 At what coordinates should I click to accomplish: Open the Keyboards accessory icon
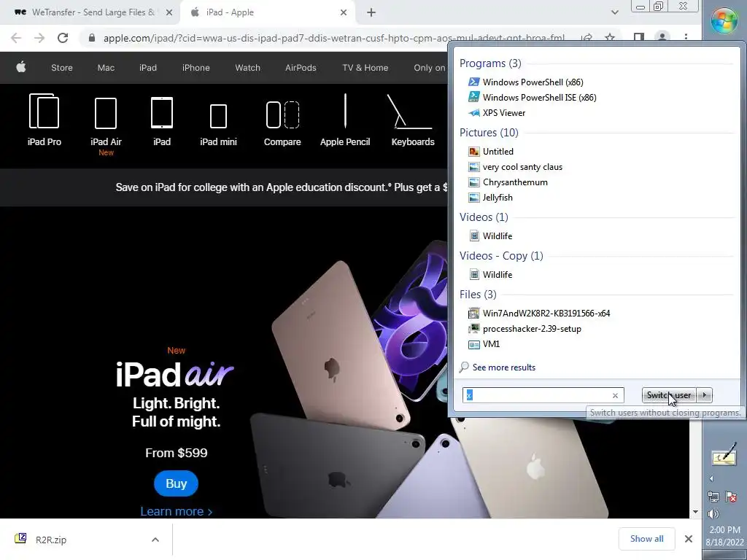413,120
